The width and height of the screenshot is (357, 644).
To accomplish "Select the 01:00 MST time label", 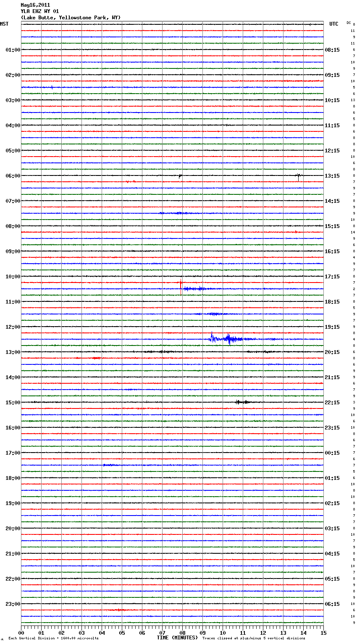I will pyautogui.click(x=13, y=50).
